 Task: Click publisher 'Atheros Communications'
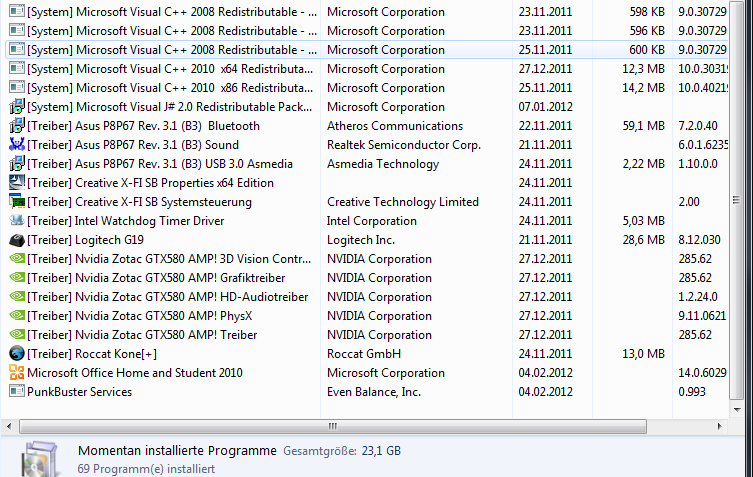[x=395, y=126]
